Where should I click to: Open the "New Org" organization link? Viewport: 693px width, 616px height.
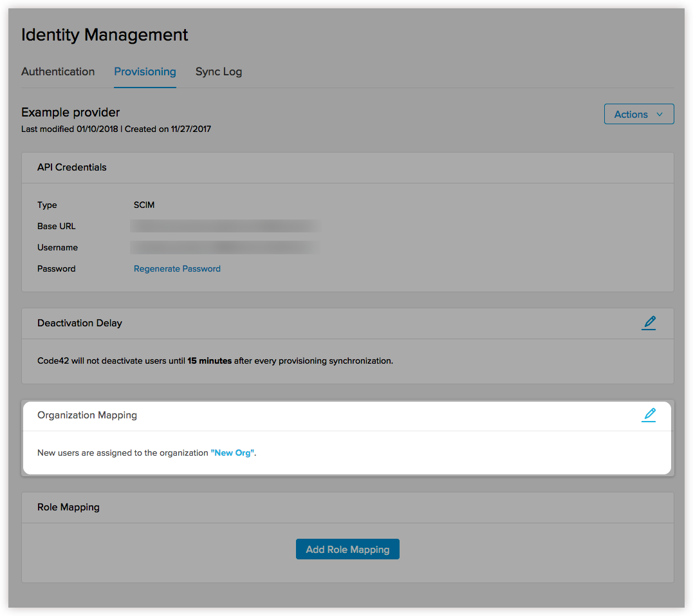coord(232,453)
